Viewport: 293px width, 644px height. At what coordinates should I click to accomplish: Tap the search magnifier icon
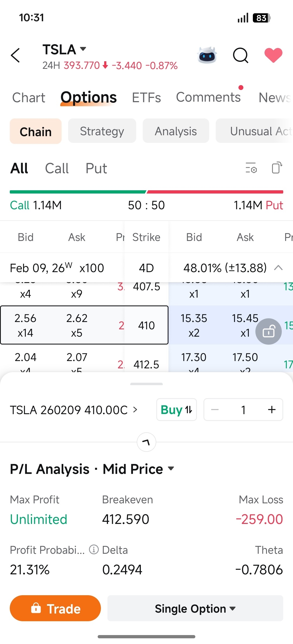(x=241, y=55)
